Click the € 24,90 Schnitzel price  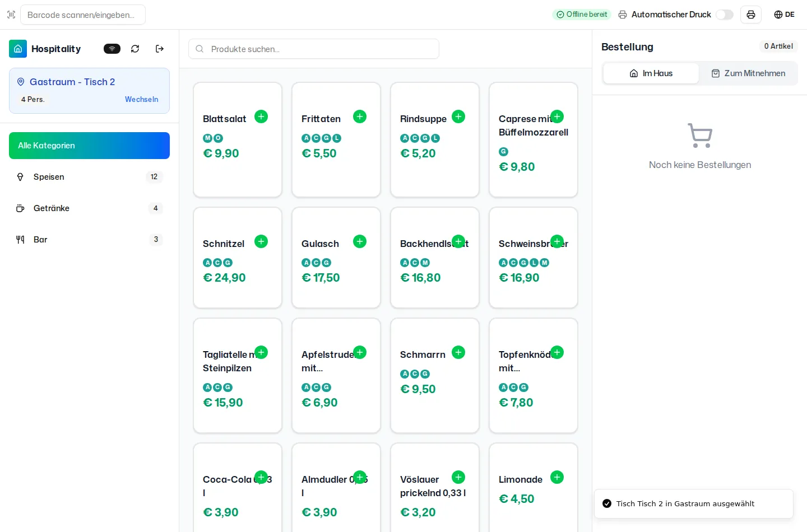click(x=224, y=278)
